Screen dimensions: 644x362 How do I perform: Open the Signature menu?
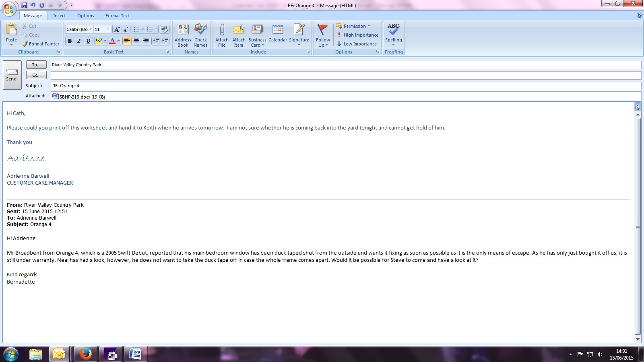[x=299, y=35]
